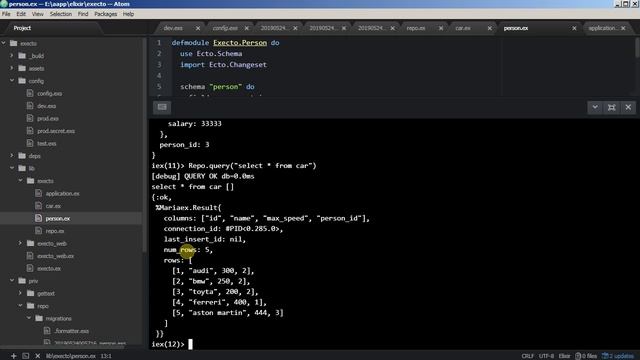Image resolution: width=640 pixels, height=360 pixels.
Task: Select person.ex in the project tree
Action: click(x=58, y=218)
